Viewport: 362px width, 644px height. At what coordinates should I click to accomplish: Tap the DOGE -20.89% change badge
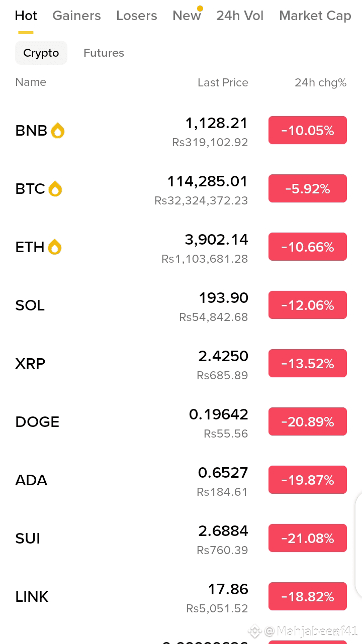pyautogui.click(x=308, y=421)
